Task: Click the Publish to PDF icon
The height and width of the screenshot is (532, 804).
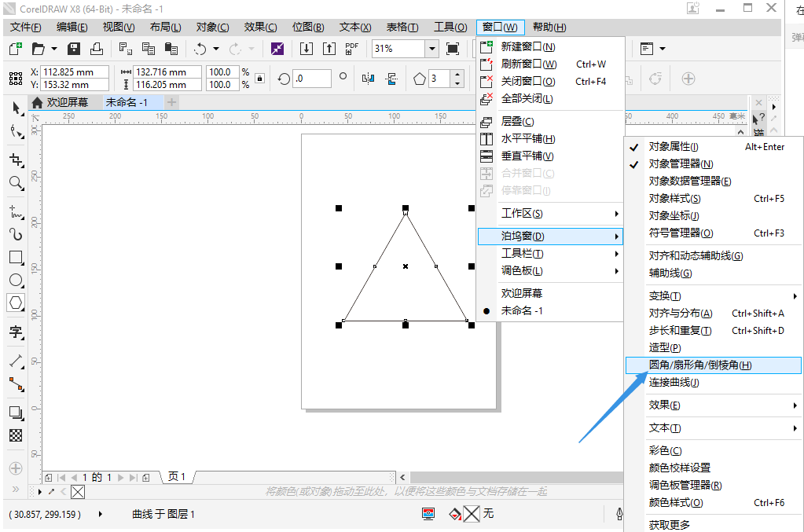Action: pyautogui.click(x=352, y=49)
